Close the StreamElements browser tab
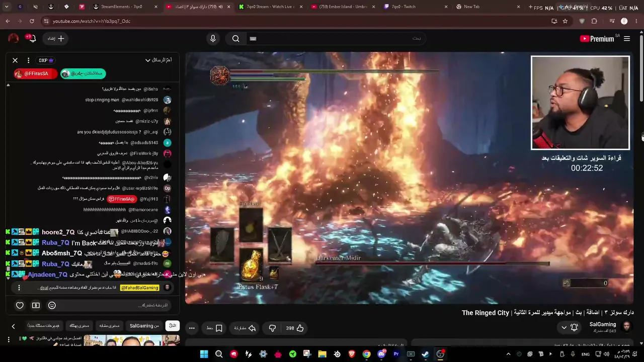 click(x=156, y=7)
